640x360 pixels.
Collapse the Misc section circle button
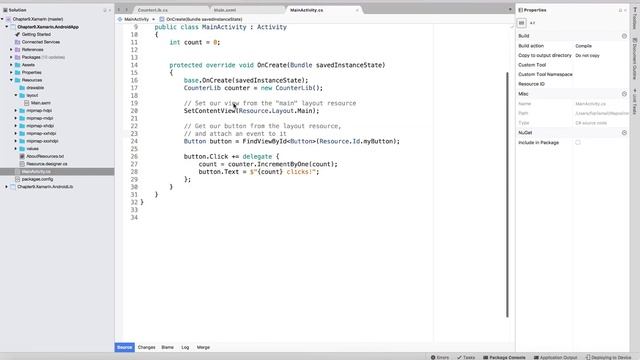[x=624, y=94]
